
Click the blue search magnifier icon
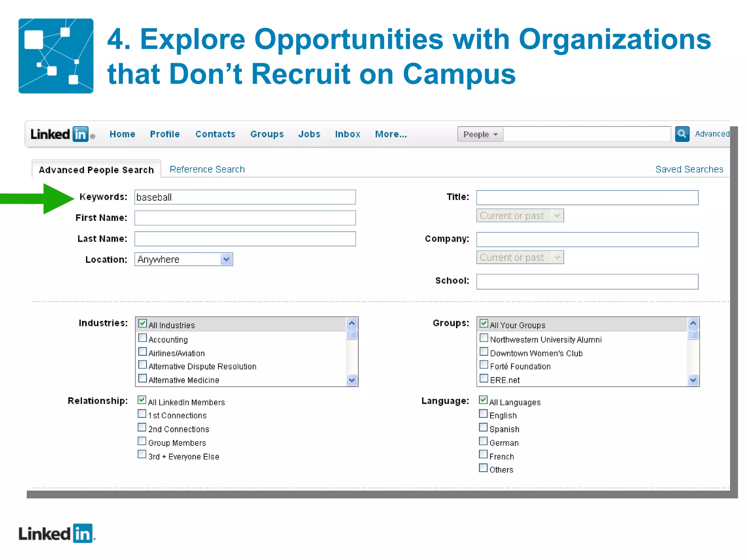tap(682, 134)
